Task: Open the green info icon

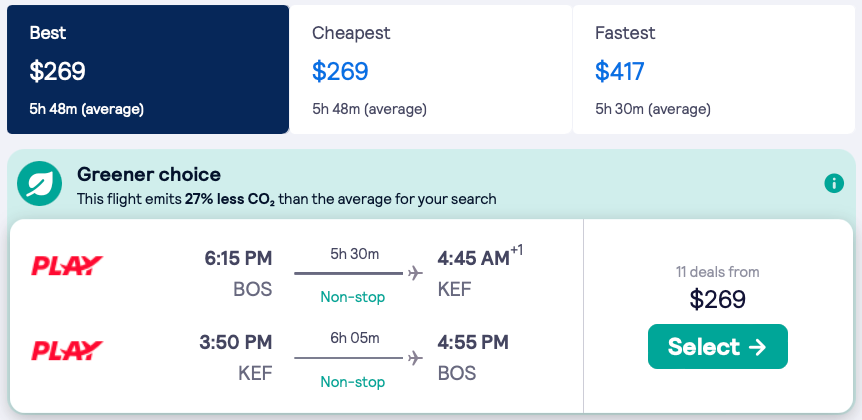Action: click(x=833, y=183)
